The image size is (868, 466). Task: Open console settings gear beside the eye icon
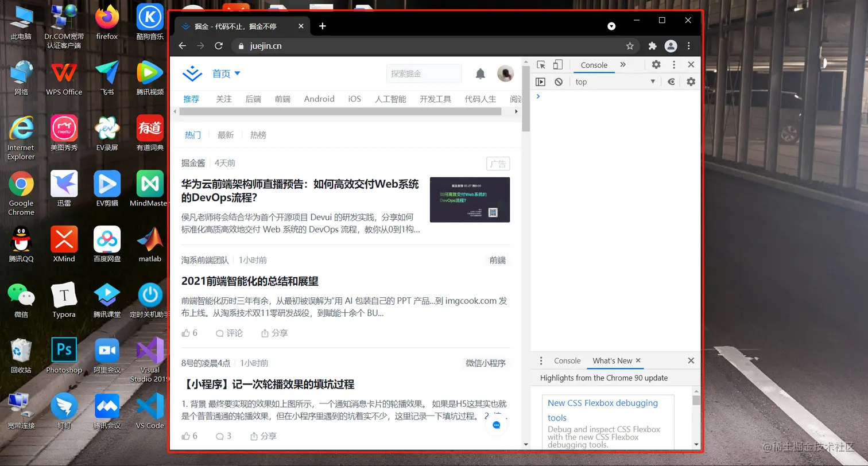point(691,82)
